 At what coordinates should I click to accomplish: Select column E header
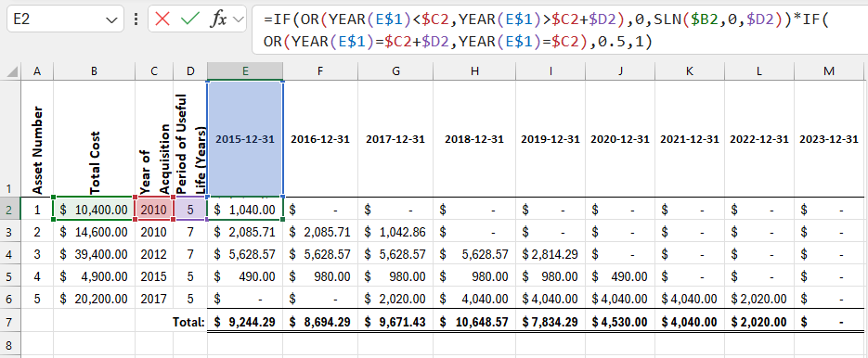[x=245, y=70]
